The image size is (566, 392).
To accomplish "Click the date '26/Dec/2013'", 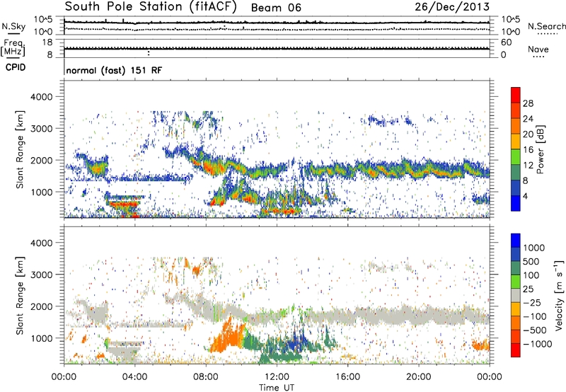I will tap(452, 7).
